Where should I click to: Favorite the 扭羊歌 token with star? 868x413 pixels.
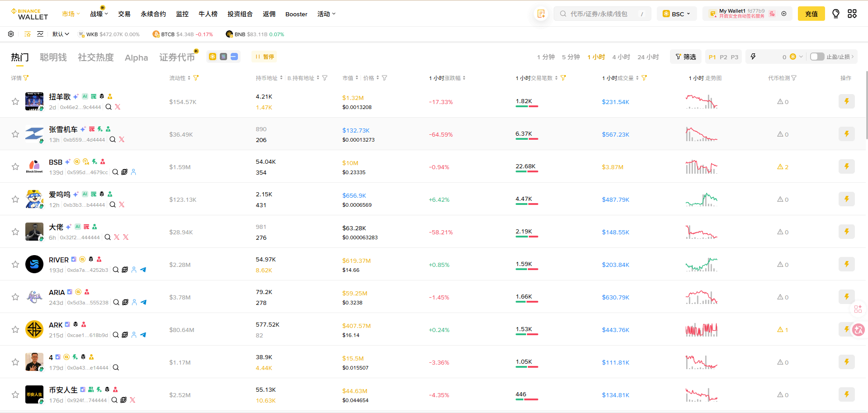click(x=15, y=102)
